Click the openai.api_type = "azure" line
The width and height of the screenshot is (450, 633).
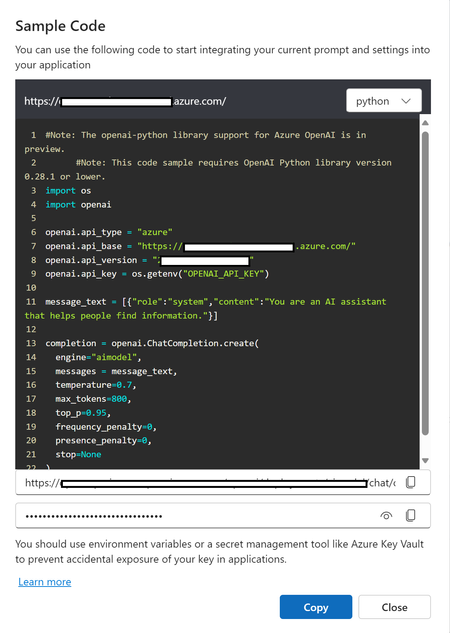click(109, 232)
